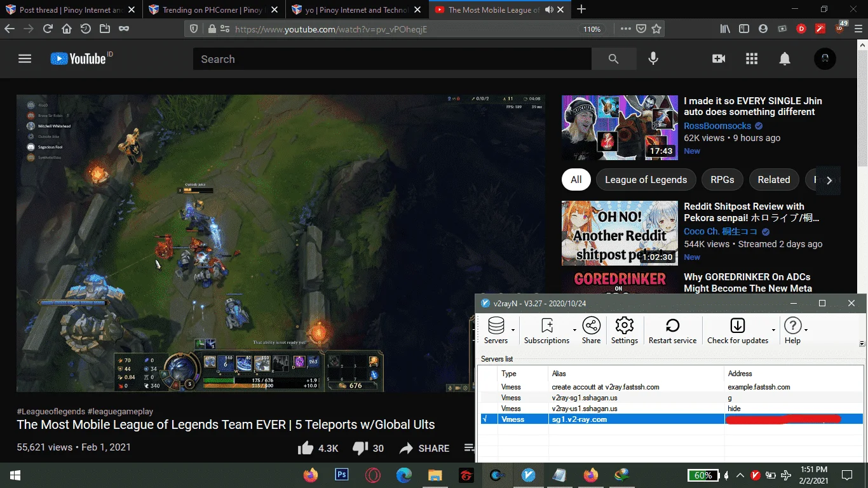This screenshot has height=488, width=868.
Task: Open RossBoomsocks channel link
Action: [x=717, y=126]
